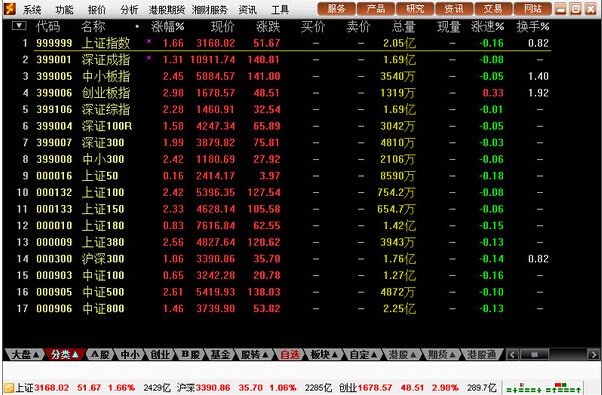Select the 上证指数 row

[284, 43]
